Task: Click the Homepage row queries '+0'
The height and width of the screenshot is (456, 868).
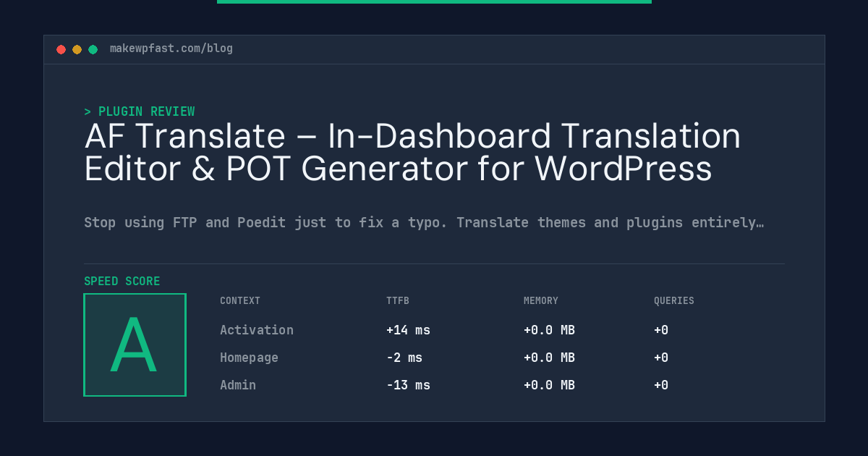Action: 661,358
